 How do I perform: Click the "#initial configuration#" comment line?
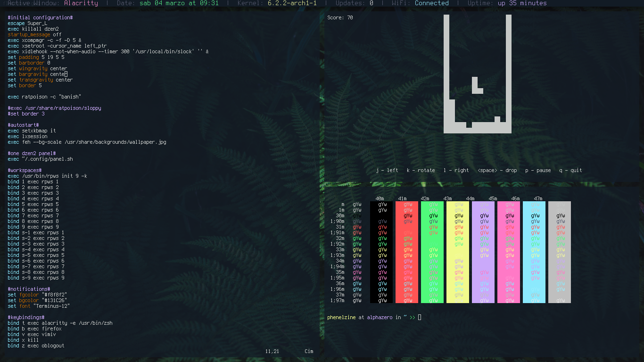click(x=40, y=17)
